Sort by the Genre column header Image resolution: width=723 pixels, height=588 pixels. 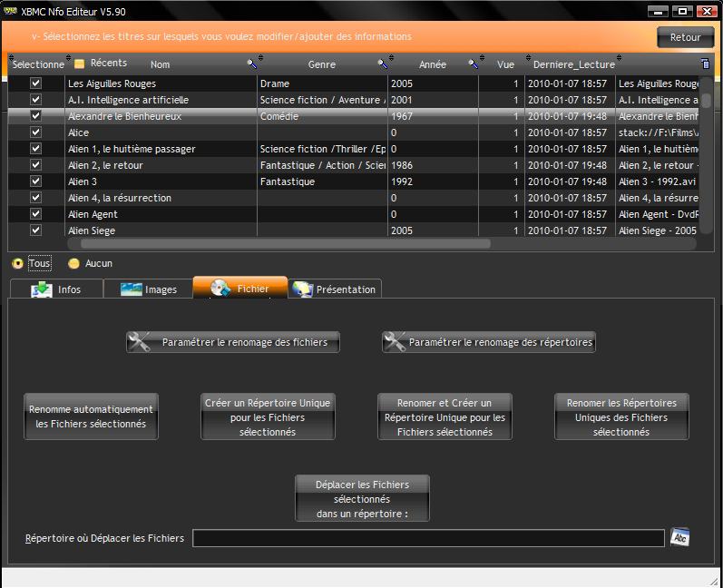point(322,64)
